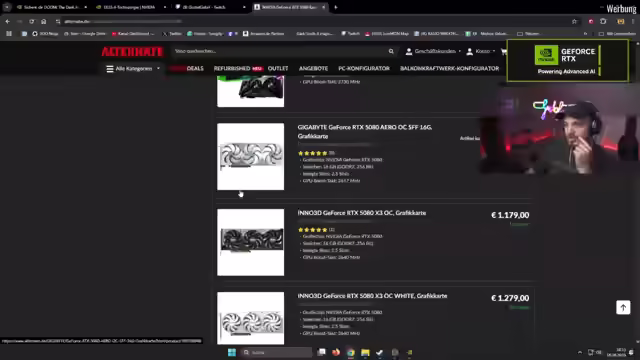This screenshot has width=640, height=360.
Task: Click the browser home icon
Action: tap(44, 21)
